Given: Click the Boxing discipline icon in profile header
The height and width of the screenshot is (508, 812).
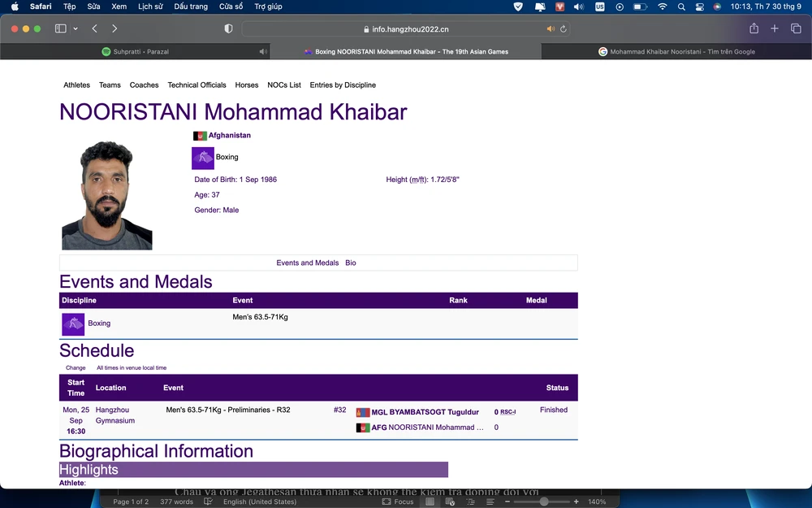Looking at the screenshot, I should click(x=203, y=158).
